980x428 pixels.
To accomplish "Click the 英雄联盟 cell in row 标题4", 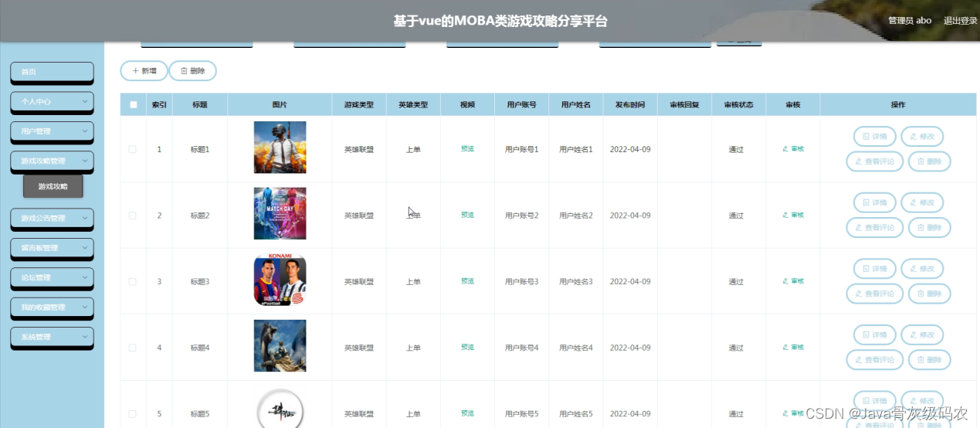I will [x=359, y=348].
